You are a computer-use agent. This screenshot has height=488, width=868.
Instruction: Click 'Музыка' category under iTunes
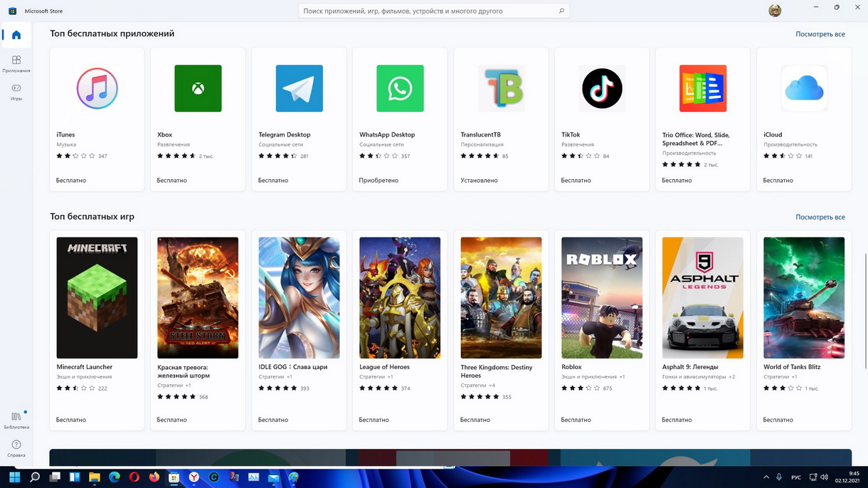(66, 144)
